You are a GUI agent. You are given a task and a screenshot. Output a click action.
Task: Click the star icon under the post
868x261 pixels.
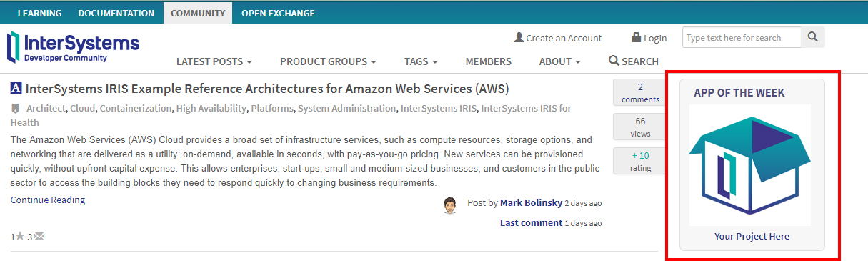point(20,236)
